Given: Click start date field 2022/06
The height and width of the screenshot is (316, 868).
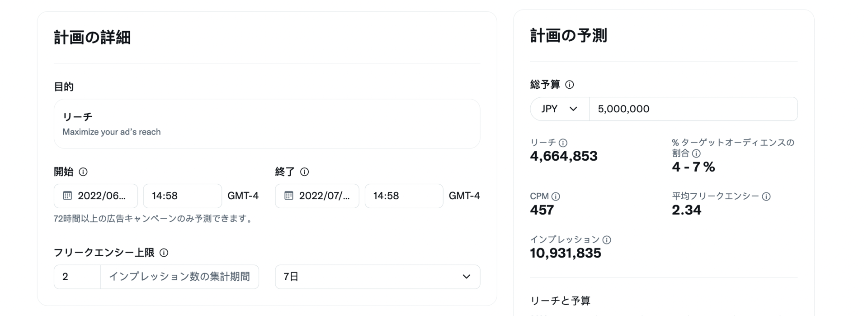Looking at the screenshot, I should tap(96, 196).
